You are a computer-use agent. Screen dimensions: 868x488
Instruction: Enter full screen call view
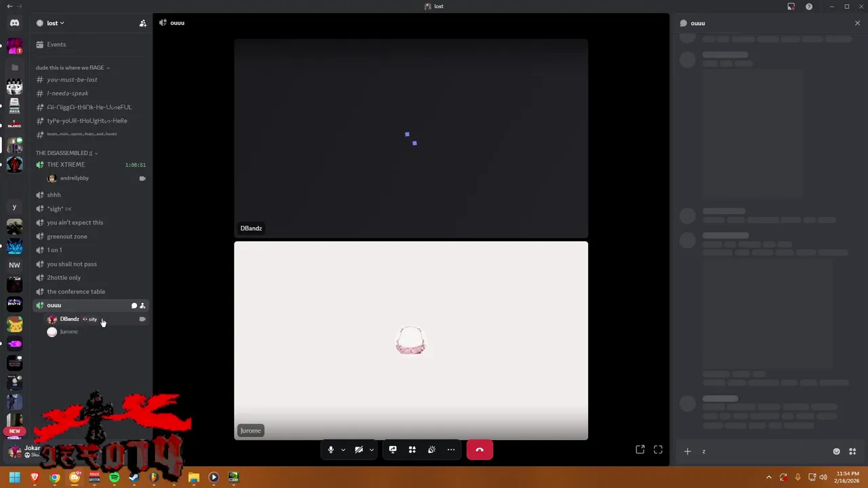point(658,449)
